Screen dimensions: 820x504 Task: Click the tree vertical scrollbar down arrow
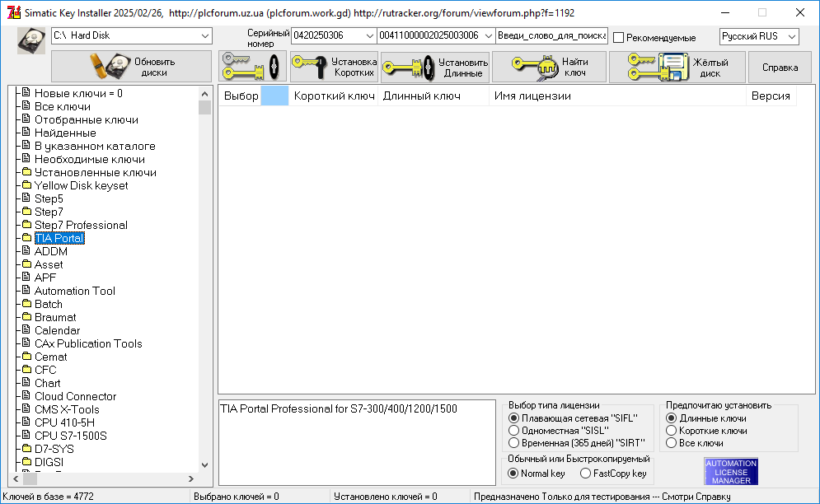(205, 464)
